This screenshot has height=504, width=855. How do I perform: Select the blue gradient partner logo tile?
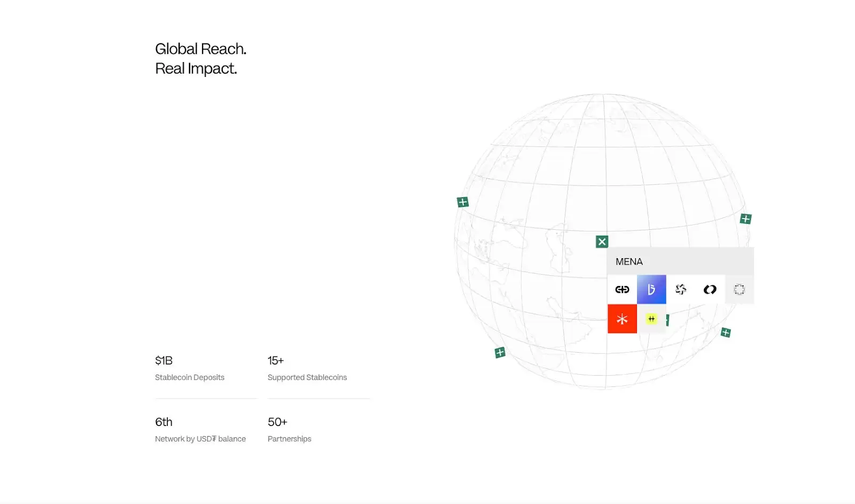[x=651, y=290]
